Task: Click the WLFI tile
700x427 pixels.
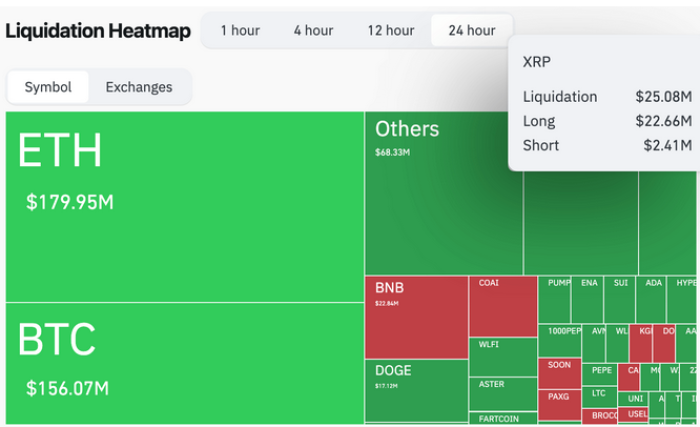Action: click(503, 356)
